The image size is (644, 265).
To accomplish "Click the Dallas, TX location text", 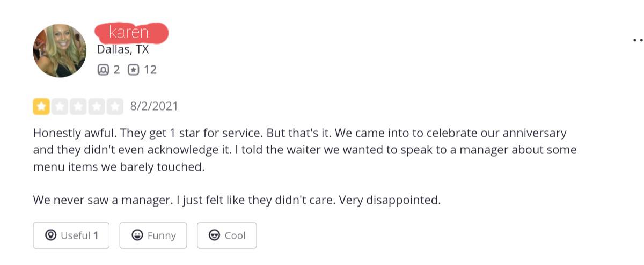I will [123, 50].
